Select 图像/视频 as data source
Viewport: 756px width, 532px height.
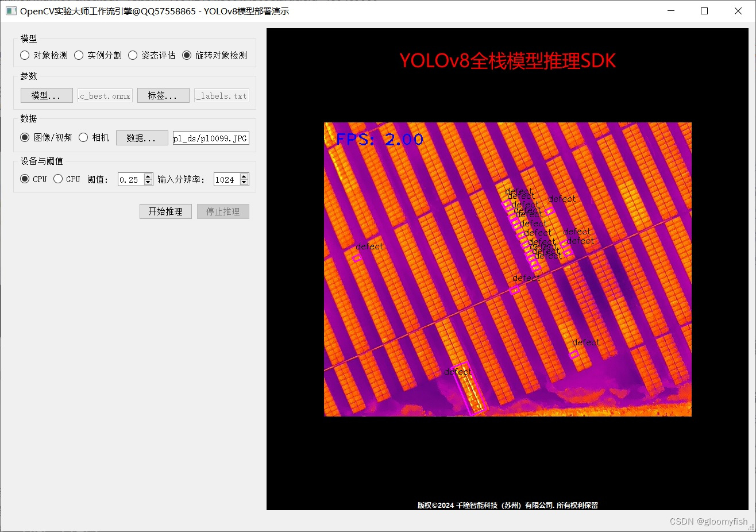24,137
